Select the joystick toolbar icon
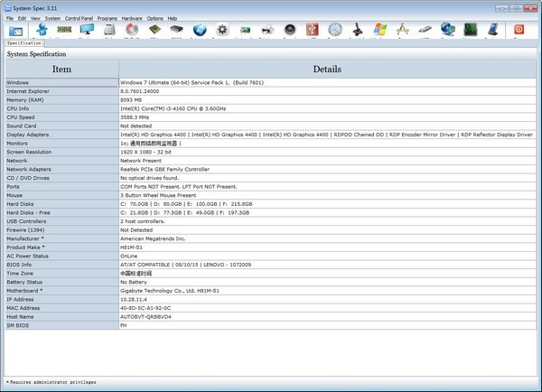The width and height of the screenshot is (542, 392). click(358, 30)
